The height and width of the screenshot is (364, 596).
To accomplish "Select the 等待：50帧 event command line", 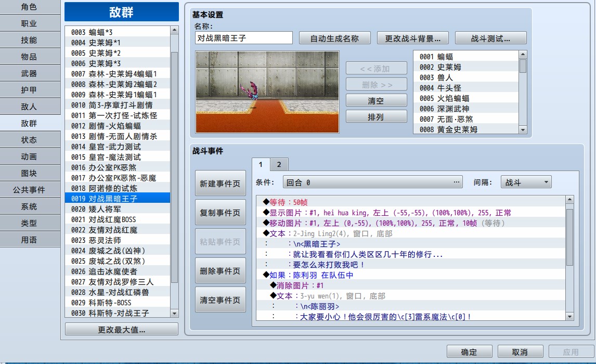I will pos(411,202).
